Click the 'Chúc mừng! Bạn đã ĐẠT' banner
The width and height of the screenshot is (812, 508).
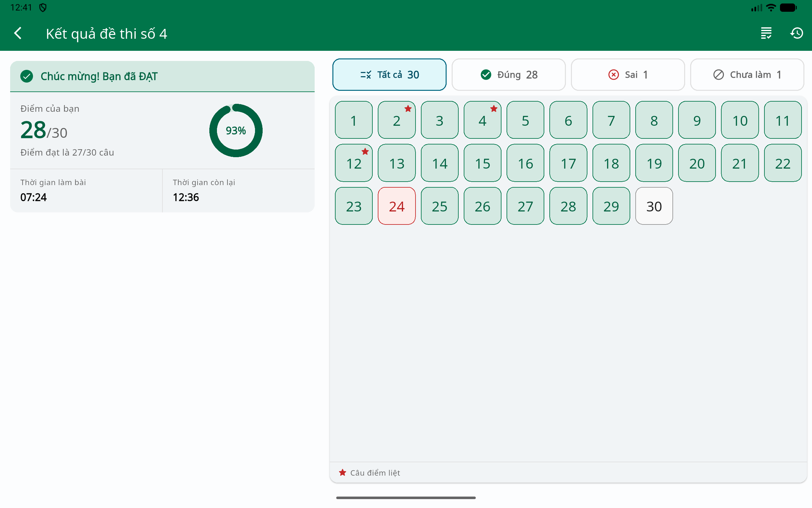[162, 76]
